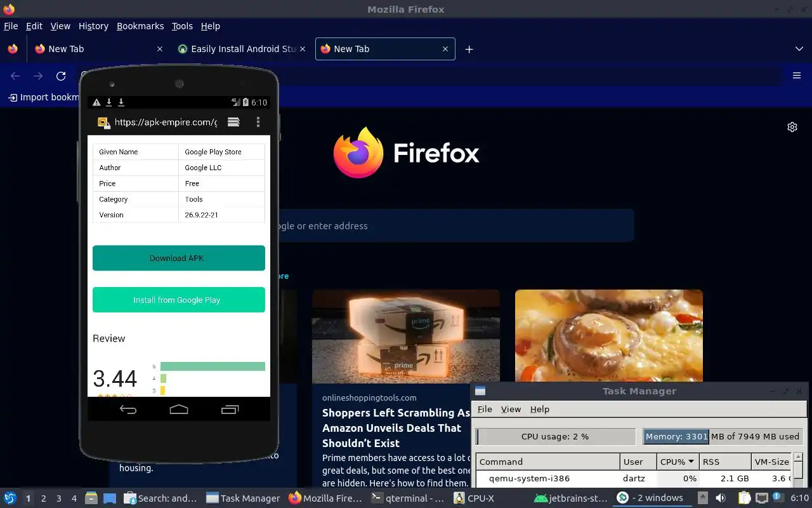812x508 pixels.
Task: Expand the hidden tray icons arrow
Action: pyautogui.click(x=703, y=498)
